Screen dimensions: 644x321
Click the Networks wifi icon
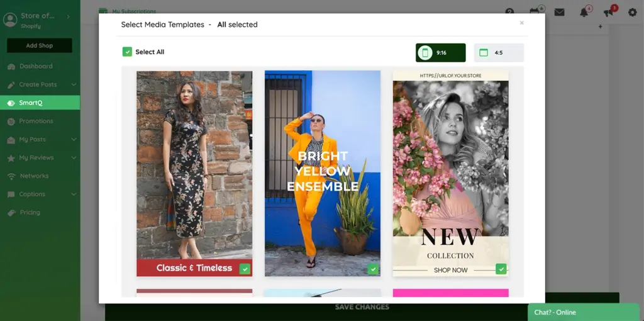pos(11,176)
